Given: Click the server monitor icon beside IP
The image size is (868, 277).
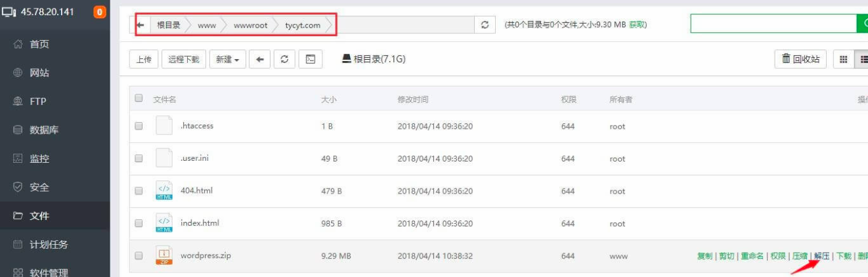Looking at the screenshot, I should click(x=9, y=12).
